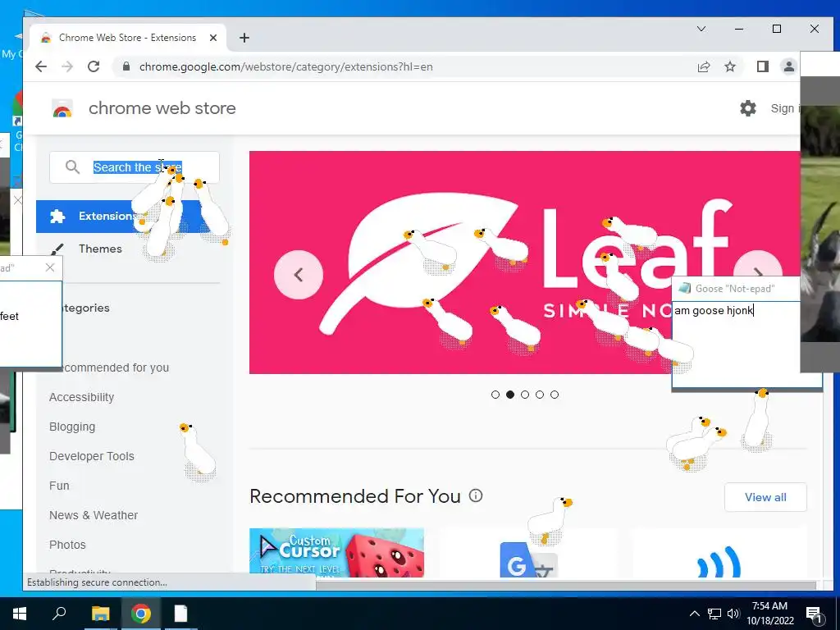Open a new tab with the plus button

coord(244,38)
